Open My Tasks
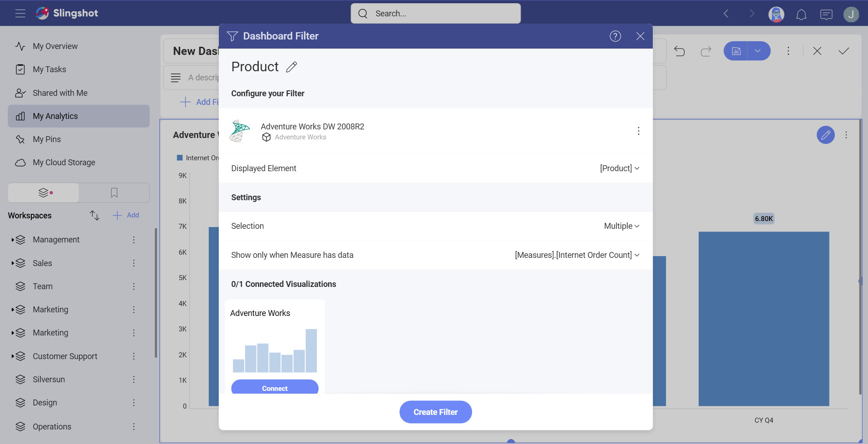Image resolution: width=868 pixels, height=444 pixels. 79,69
